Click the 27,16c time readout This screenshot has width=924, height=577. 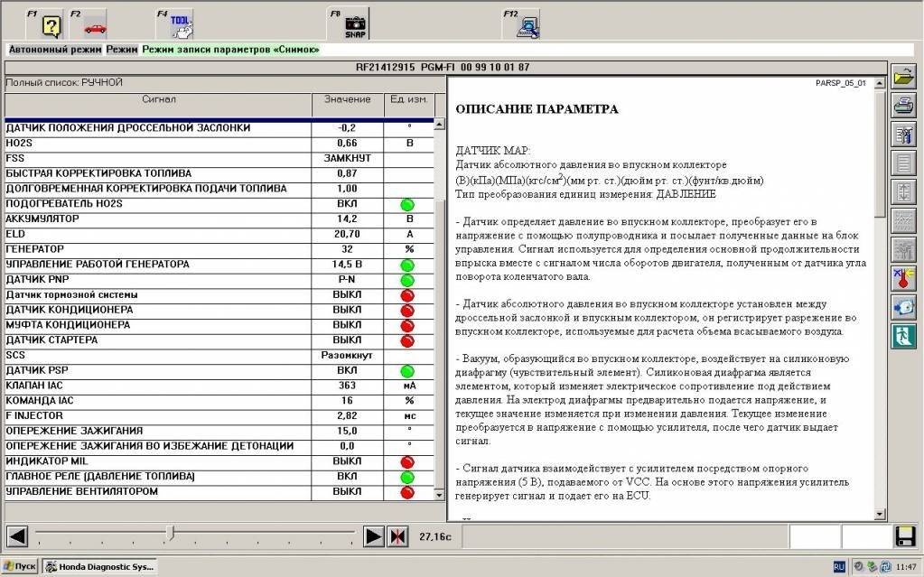click(x=434, y=537)
